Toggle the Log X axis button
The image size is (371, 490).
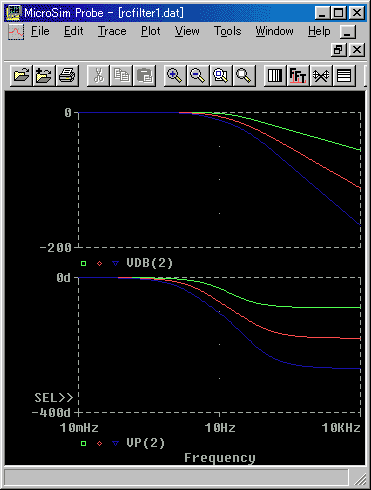tap(275, 75)
